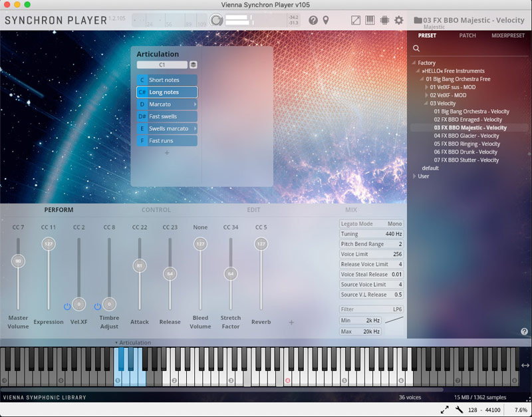Expand the 01 VelXF sus - MOD folder

click(x=426, y=87)
